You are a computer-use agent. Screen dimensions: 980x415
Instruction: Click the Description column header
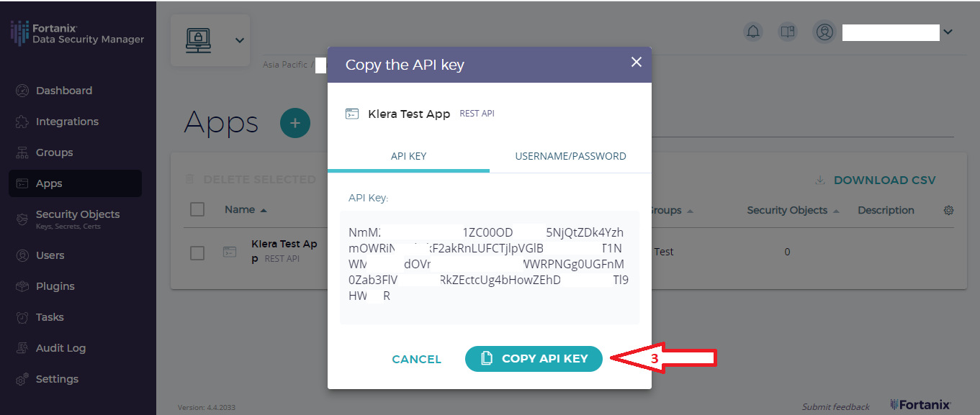[886, 210]
